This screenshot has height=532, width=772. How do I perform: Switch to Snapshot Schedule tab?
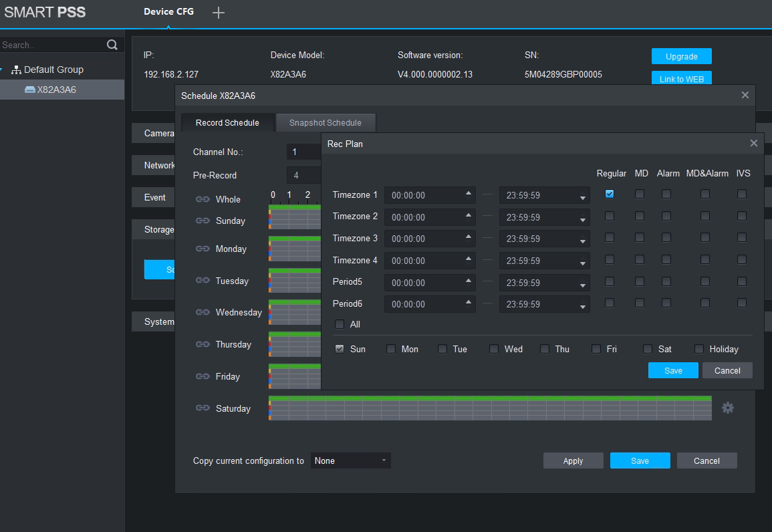click(326, 123)
